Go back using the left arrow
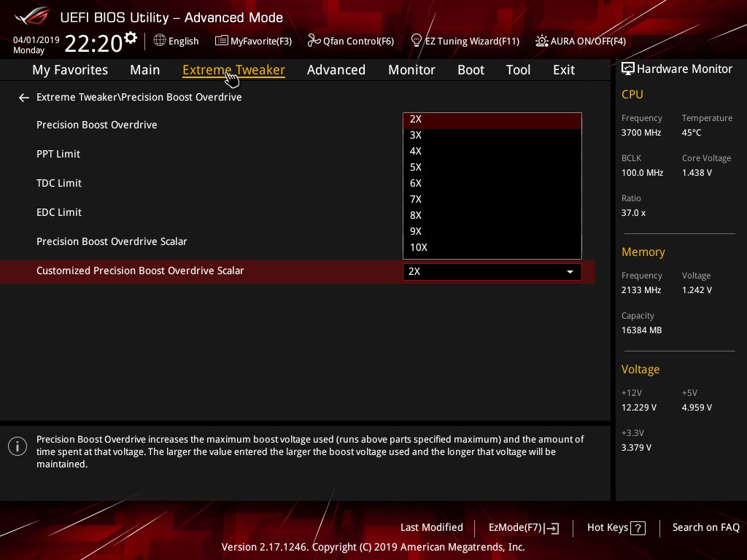This screenshot has height=560, width=747. tap(24, 98)
